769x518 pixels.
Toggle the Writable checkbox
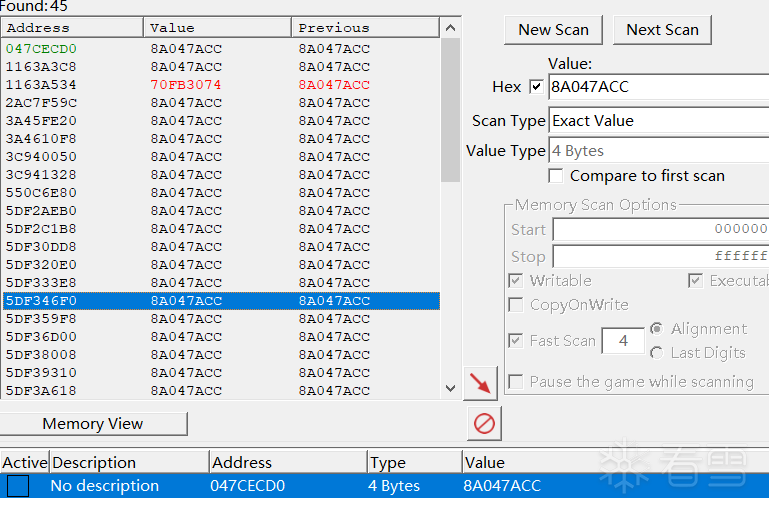(x=515, y=281)
